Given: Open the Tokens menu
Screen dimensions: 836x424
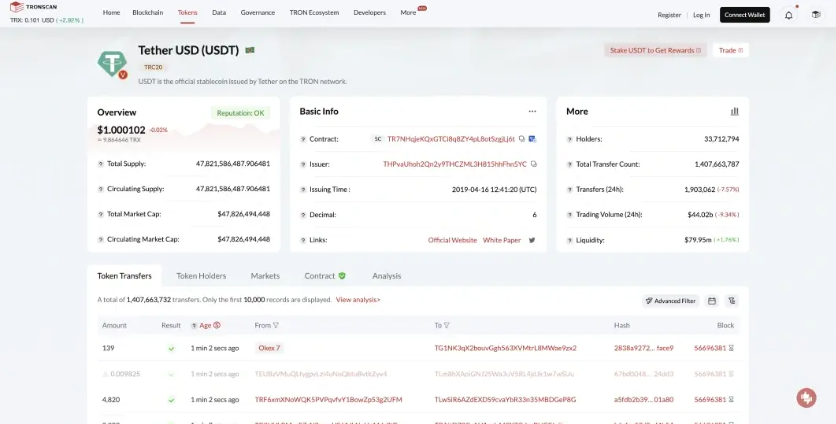Looking at the screenshot, I should (187, 13).
